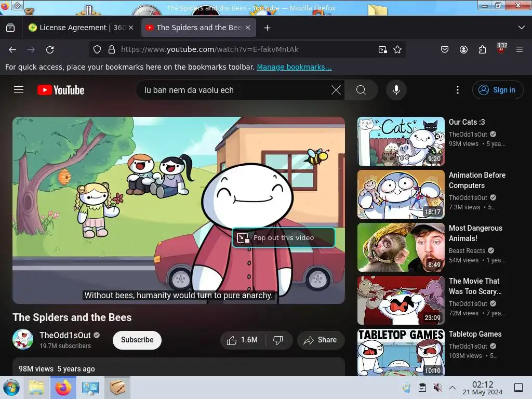View site security padlock info

click(x=112, y=49)
